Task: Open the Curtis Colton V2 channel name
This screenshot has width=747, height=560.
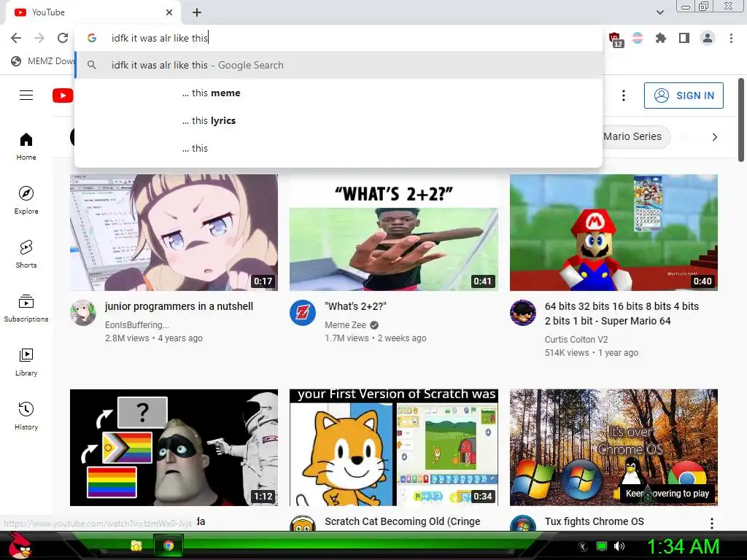Action: 576,340
